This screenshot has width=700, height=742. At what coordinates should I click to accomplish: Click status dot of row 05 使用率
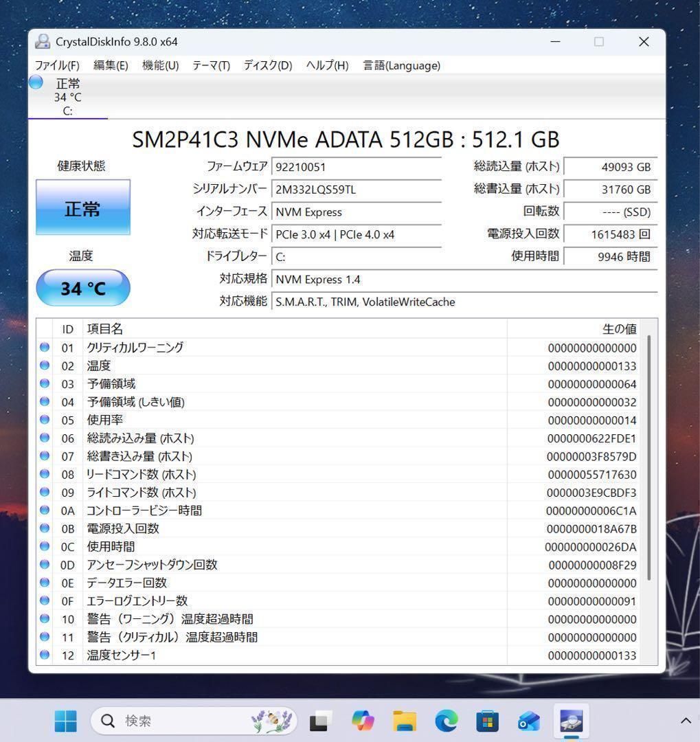pos(45,420)
